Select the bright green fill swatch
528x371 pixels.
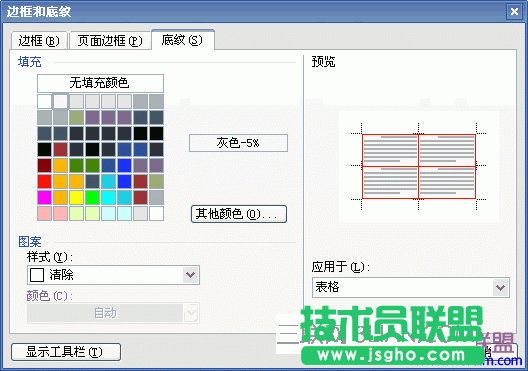[92, 198]
